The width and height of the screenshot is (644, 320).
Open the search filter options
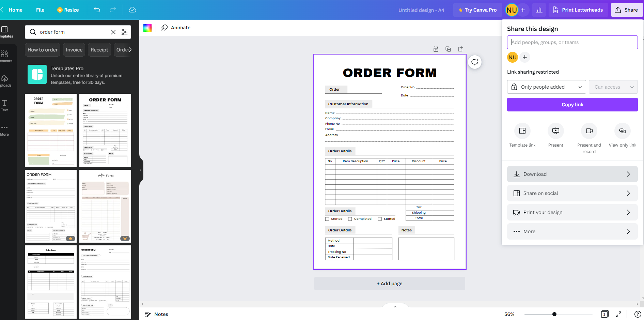pyautogui.click(x=124, y=32)
